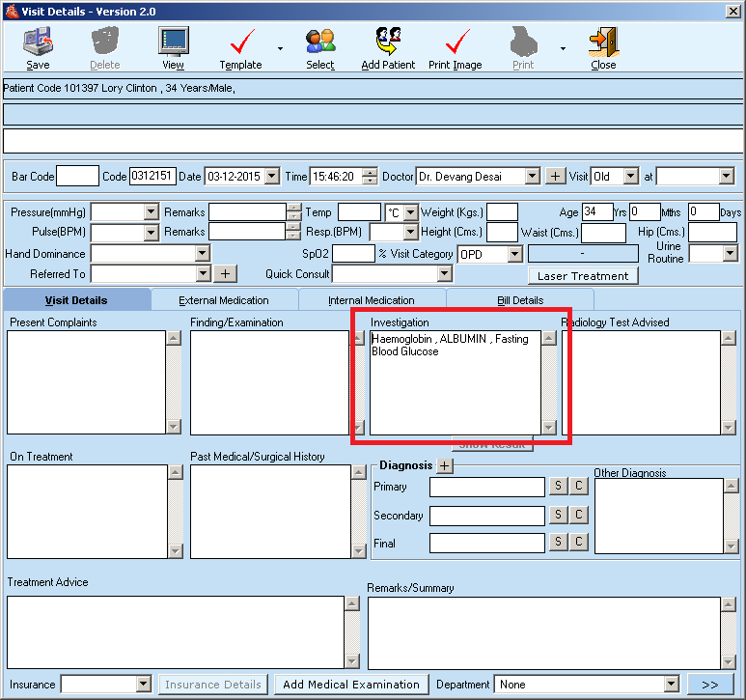Expand the Department dropdown
The image size is (746, 700).
672,685
